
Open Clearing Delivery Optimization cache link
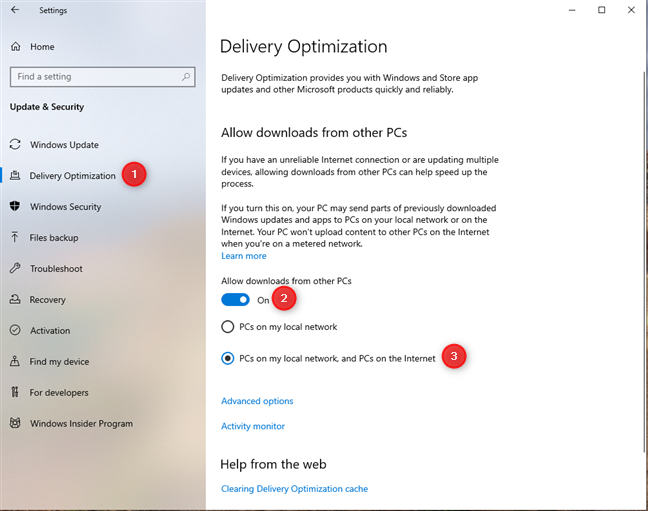(294, 489)
